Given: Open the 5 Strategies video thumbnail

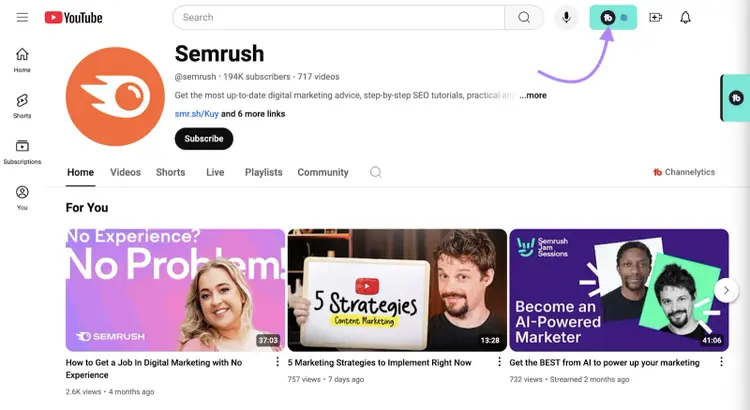Looking at the screenshot, I should [x=397, y=290].
